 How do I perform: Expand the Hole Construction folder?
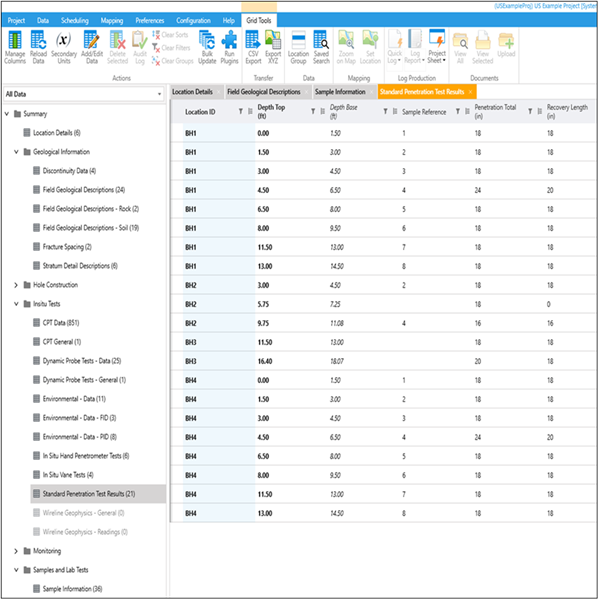click(x=16, y=285)
